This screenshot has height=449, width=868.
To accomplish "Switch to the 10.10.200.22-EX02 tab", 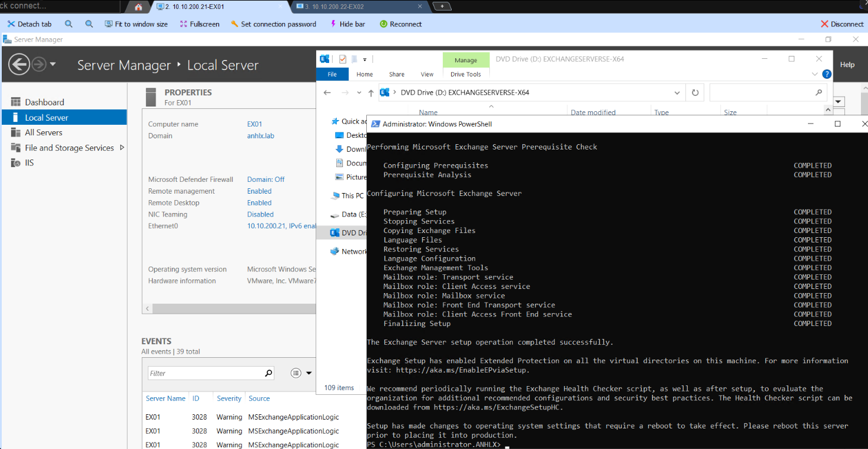I will coord(359,6).
